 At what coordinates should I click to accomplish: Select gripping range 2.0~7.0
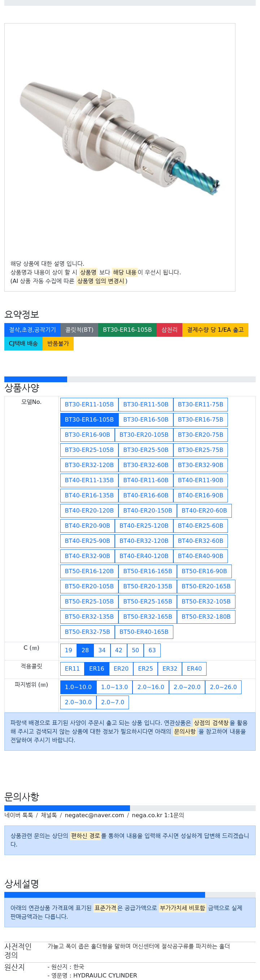pos(113,703)
